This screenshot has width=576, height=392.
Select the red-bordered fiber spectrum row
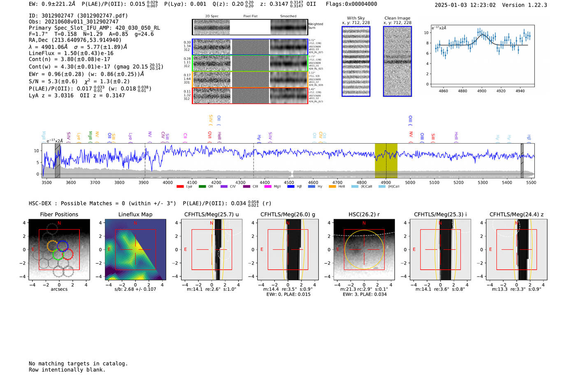(x=250, y=95)
